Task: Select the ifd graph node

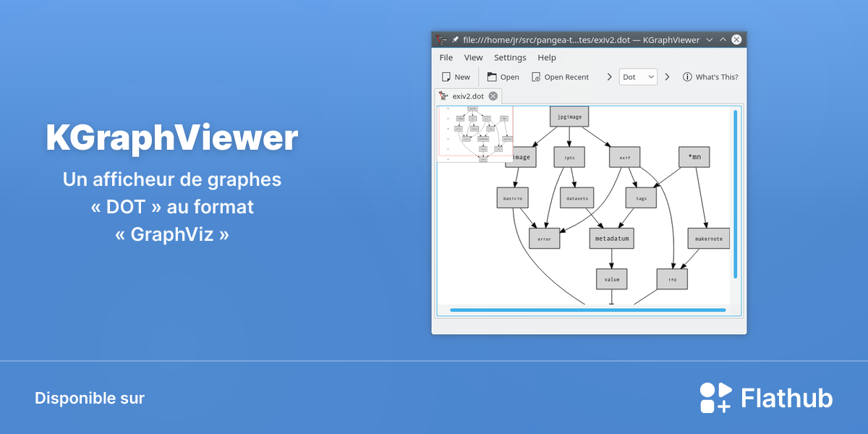Action: 672,279
